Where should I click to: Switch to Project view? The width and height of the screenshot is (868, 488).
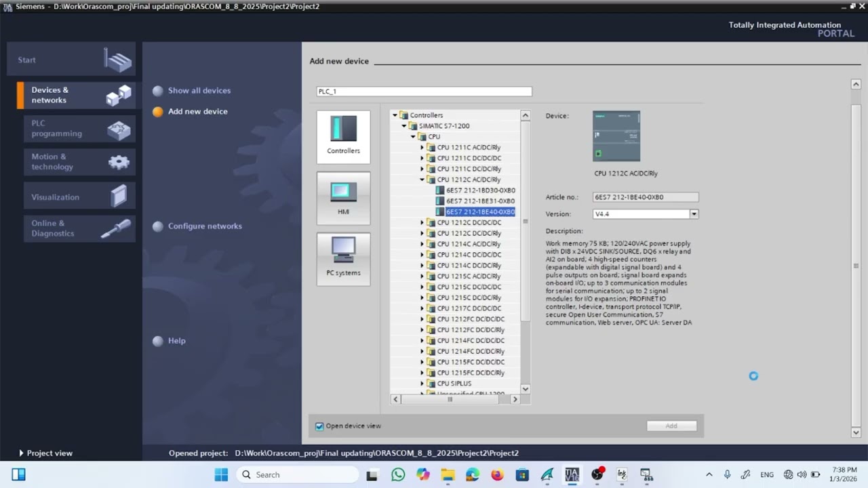click(46, 453)
